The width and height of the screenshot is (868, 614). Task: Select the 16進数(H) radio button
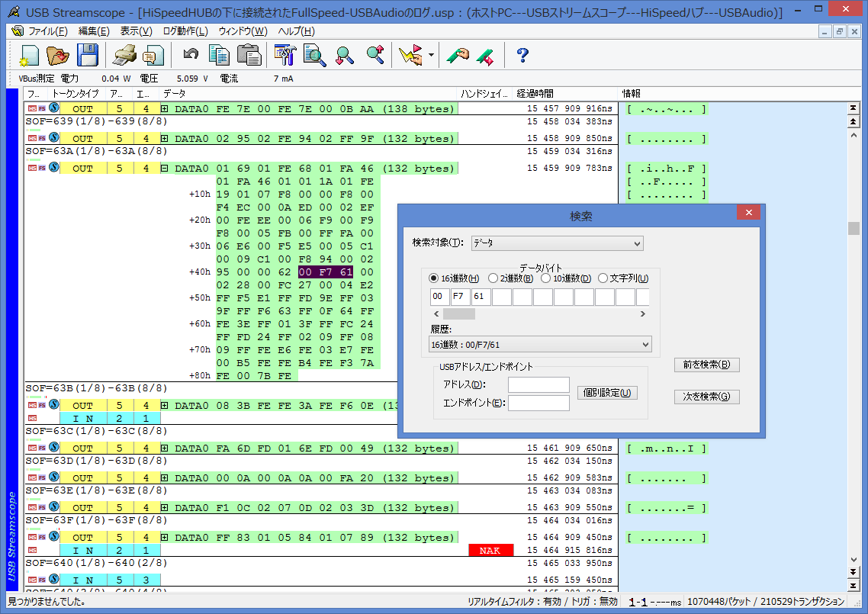tap(434, 278)
